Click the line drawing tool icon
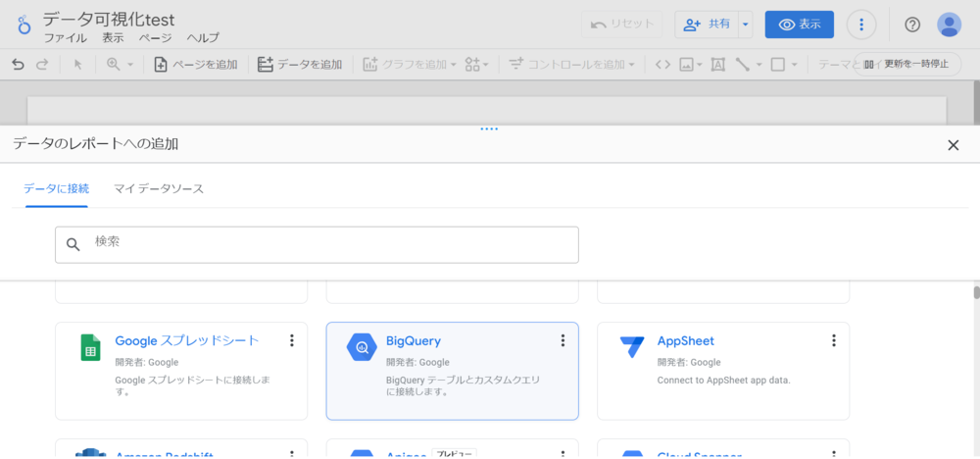Screen dimensions: 980x459 click(743, 65)
